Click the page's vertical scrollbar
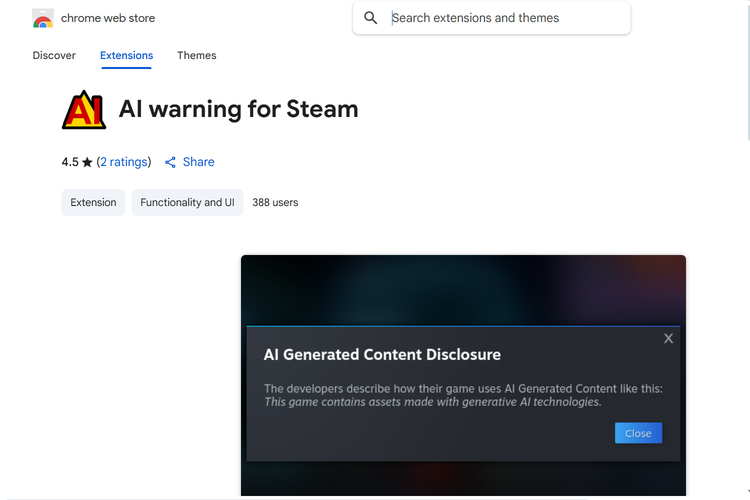The width and height of the screenshot is (750, 500). pos(746,70)
